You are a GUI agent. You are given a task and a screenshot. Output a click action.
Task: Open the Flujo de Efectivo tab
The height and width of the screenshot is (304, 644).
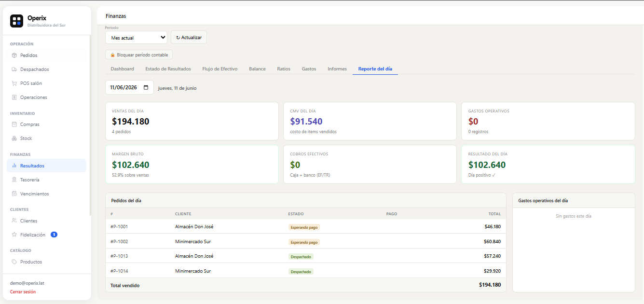[x=220, y=69]
